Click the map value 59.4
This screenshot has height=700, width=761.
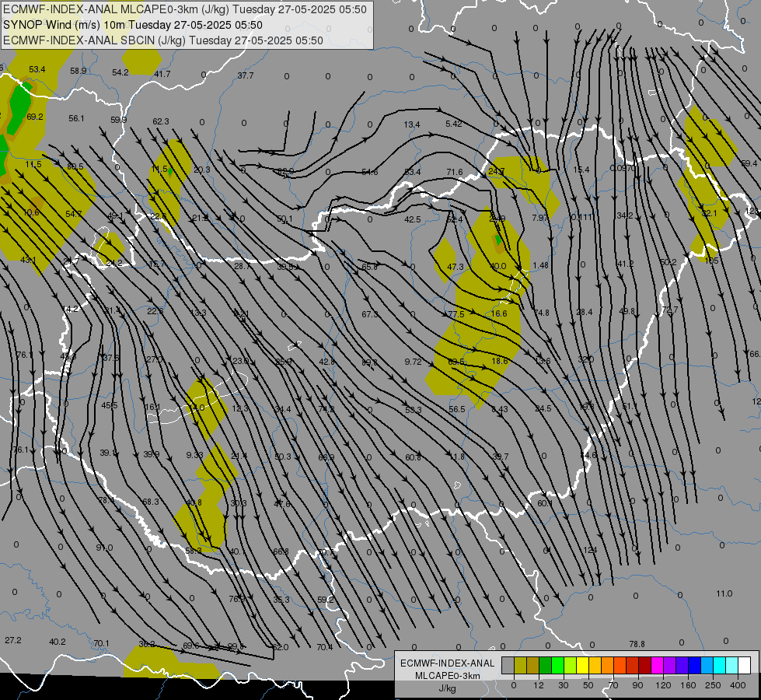749,163
